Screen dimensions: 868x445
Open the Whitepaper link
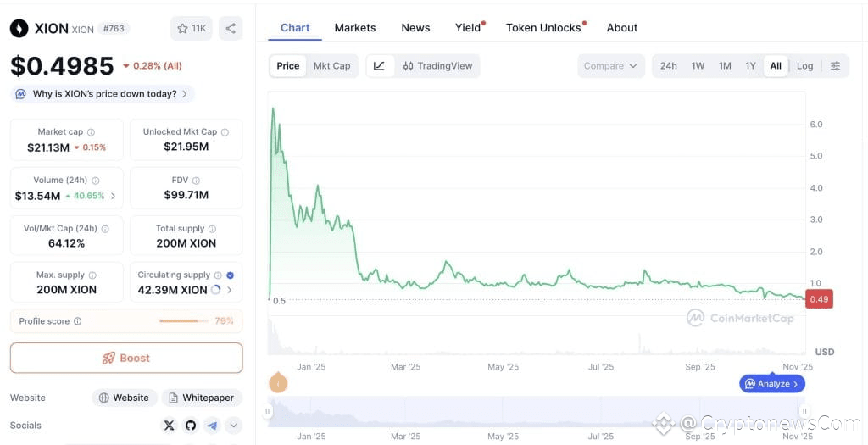[202, 398]
